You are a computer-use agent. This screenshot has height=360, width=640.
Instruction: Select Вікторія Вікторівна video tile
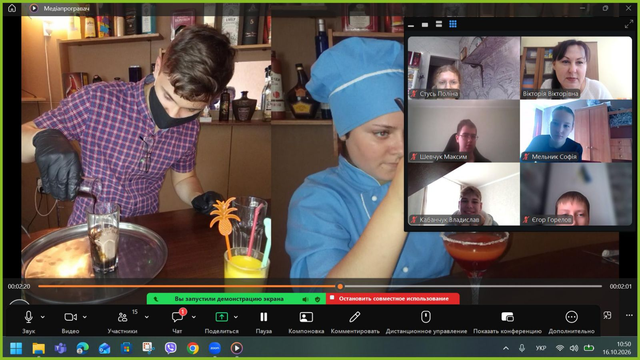[x=576, y=68]
